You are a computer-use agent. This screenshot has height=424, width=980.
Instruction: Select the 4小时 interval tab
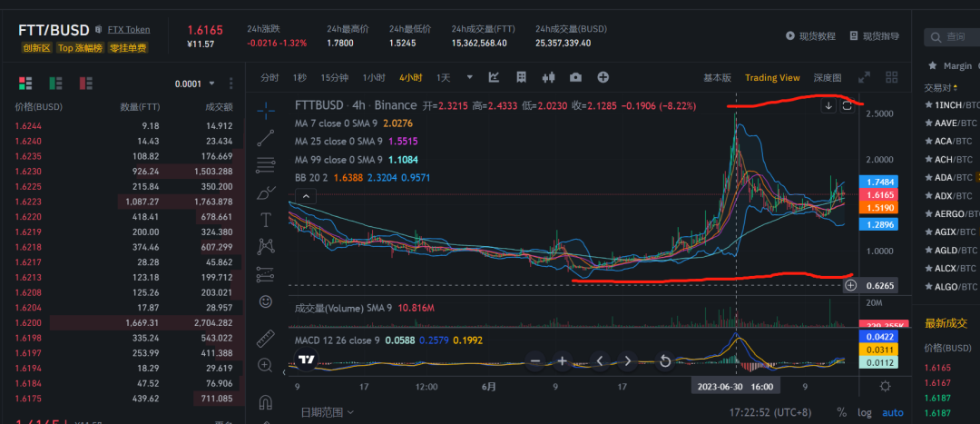(411, 77)
